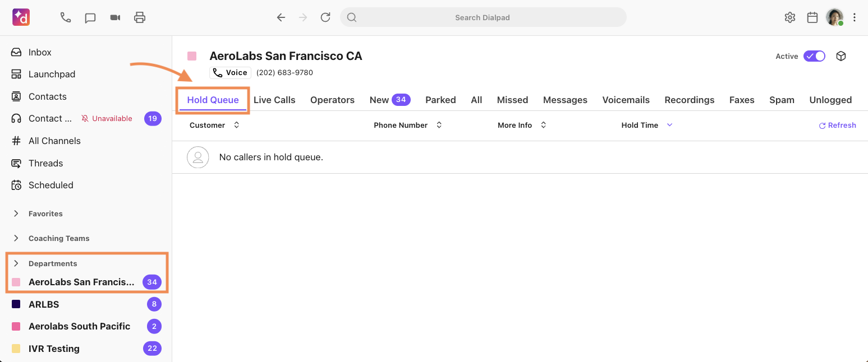Select AeroLabs San Francisco department
This screenshot has width=868, height=362.
coord(86,282)
